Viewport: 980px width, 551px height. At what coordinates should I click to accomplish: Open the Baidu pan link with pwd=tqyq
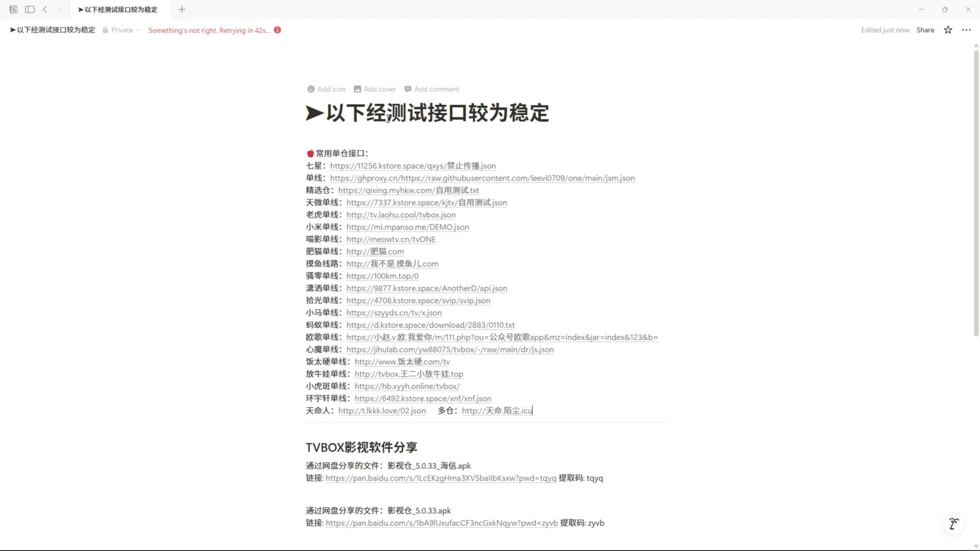click(x=440, y=478)
